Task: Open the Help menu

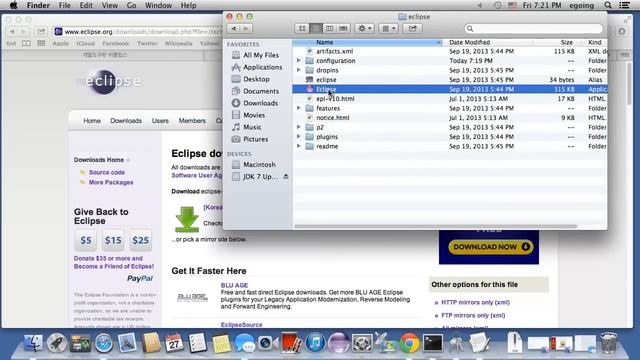Action: (188, 5)
